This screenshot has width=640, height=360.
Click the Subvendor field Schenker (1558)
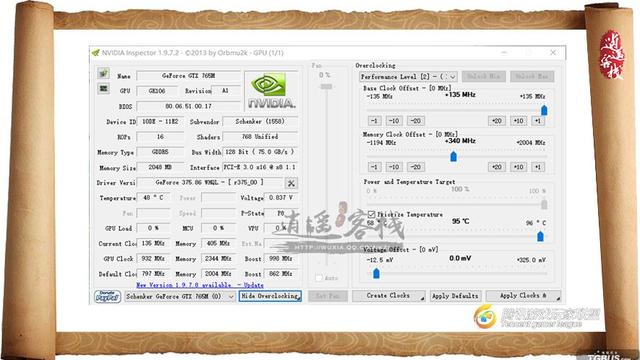260,121
